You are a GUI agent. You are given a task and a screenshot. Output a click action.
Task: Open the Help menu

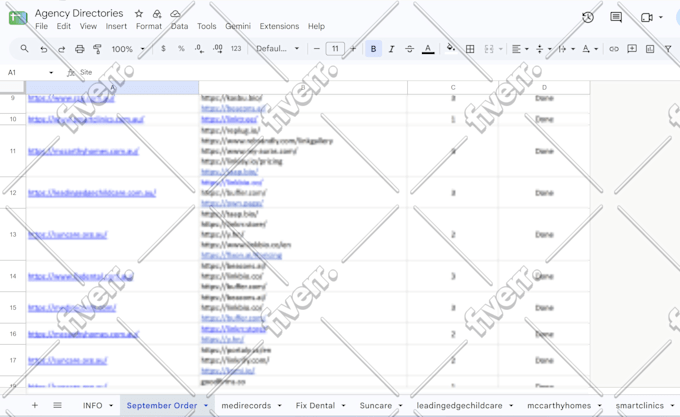[x=317, y=26]
